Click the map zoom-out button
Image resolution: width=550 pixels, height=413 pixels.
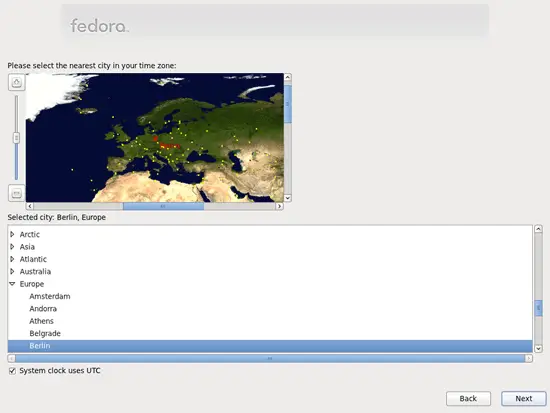[x=16, y=193]
